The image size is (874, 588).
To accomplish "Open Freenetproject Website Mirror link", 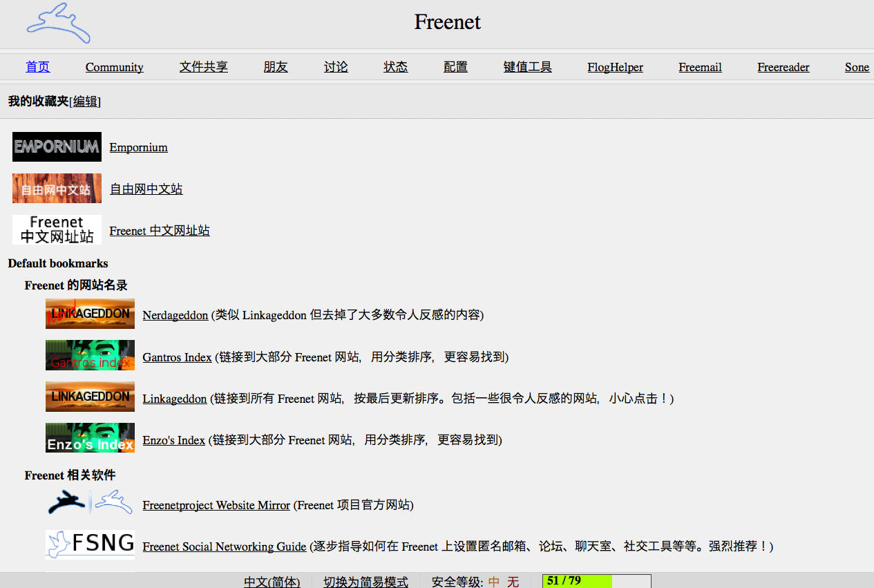I will click(x=216, y=505).
